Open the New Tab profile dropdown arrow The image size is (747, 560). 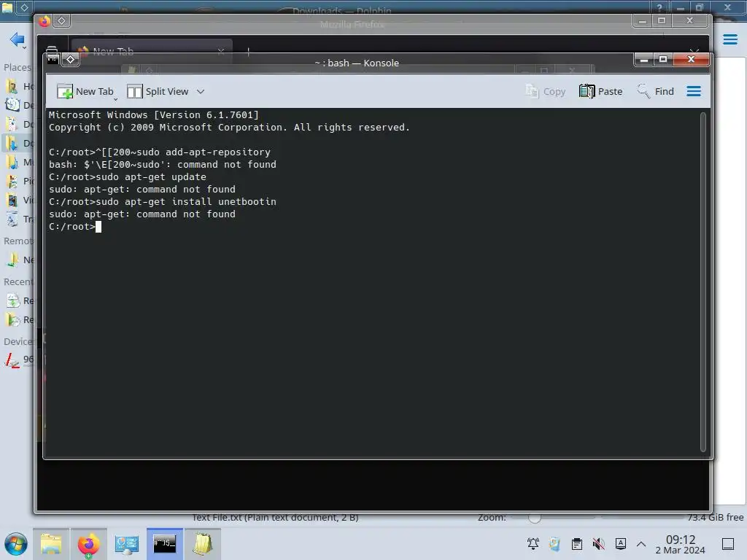coord(116,99)
